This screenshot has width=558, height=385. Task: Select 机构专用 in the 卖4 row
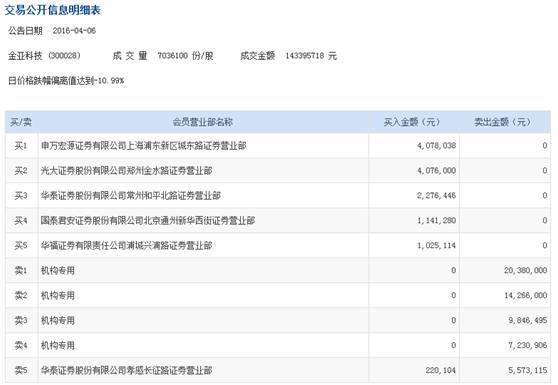58,345
